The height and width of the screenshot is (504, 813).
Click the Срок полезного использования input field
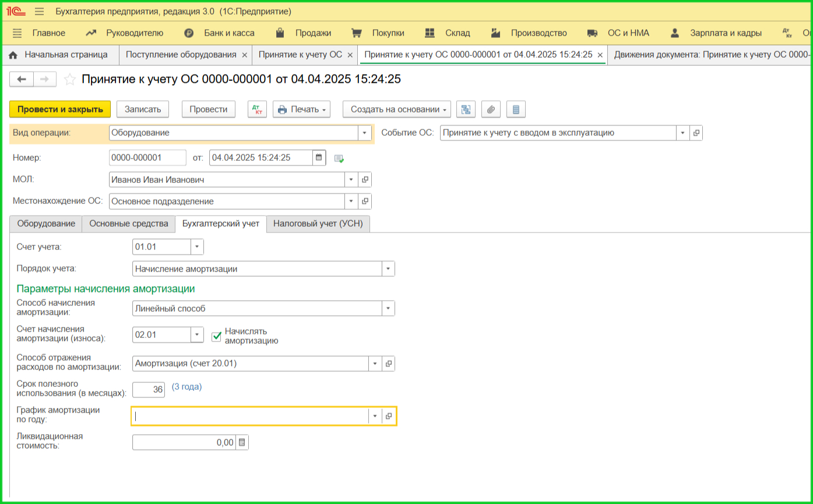pos(149,390)
